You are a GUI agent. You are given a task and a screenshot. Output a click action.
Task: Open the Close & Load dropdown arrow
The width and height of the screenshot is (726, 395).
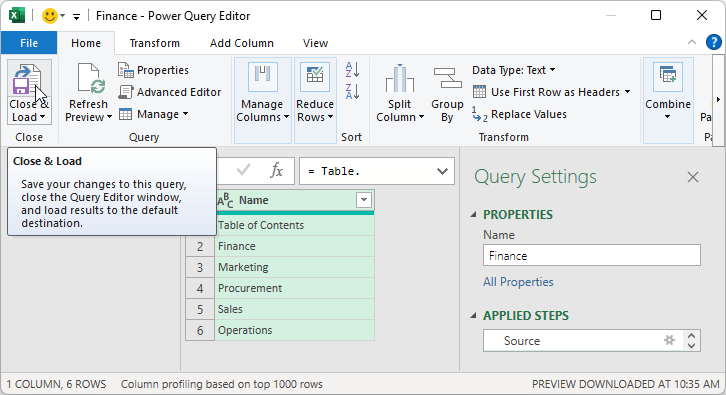click(x=43, y=117)
